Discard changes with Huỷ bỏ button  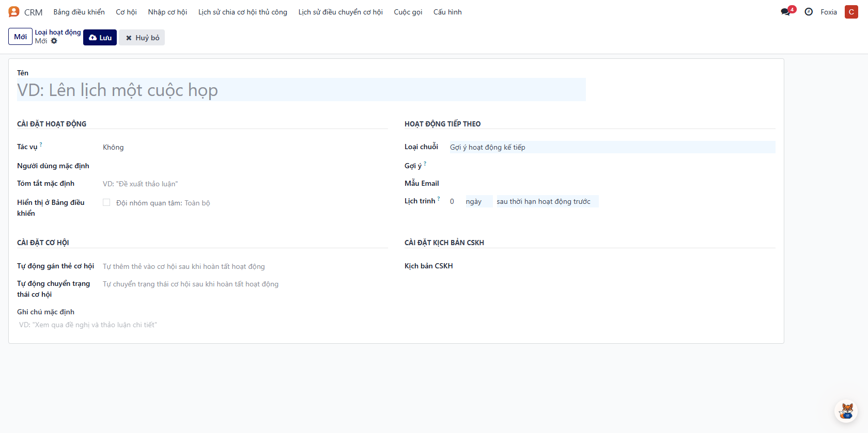[142, 38]
